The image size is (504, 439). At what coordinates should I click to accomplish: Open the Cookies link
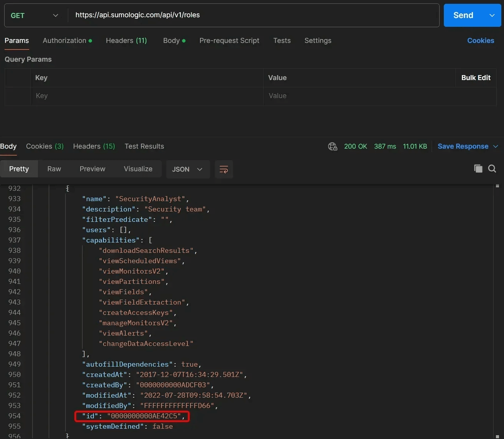(480, 41)
